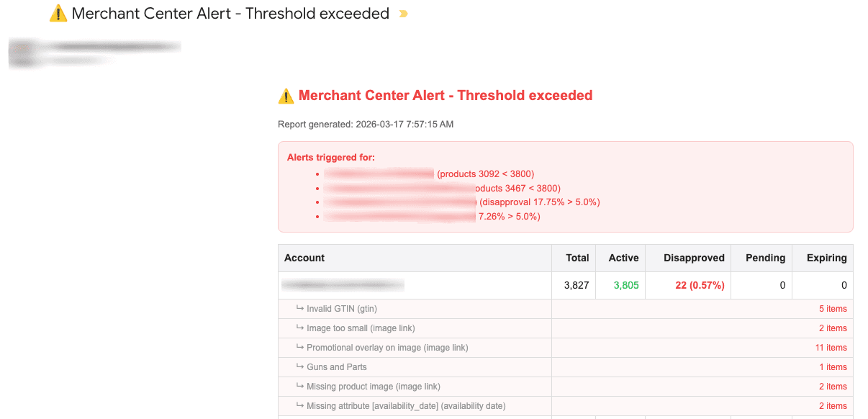The image size is (868, 419).
Task: Click the green 3,805 active products count
Action: [623, 285]
